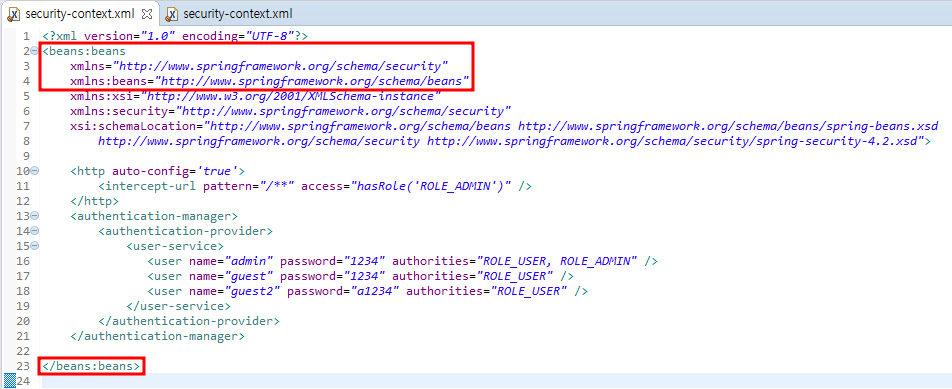Click the user name value "guest2"

pos(253,291)
